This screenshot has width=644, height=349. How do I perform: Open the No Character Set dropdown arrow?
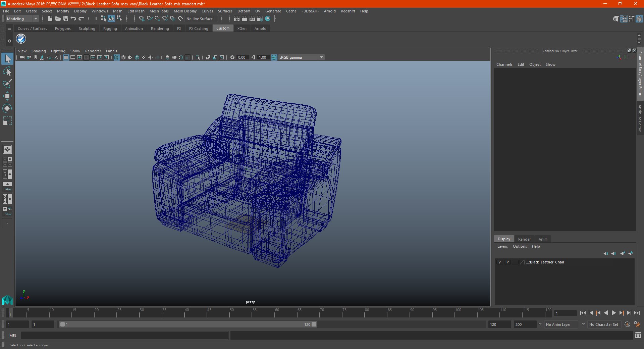tap(583, 325)
